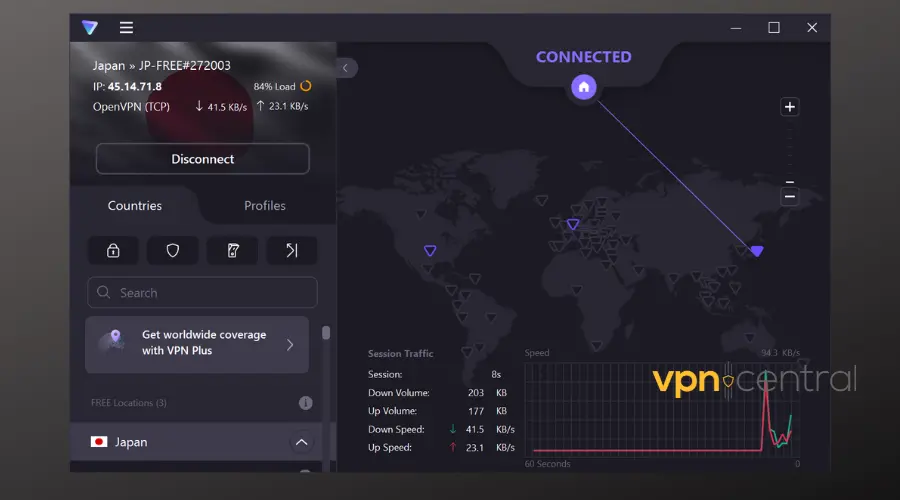This screenshot has width=900, height=500.
Task: Click the Proton VPN logo icon
Action: 91,28
